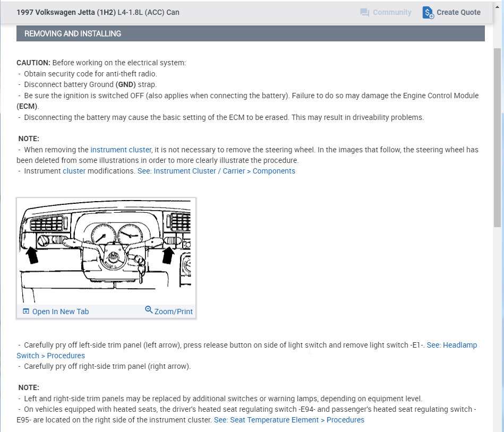Click the CAUTION: label text
The width and height of the screenshot is (504, 432).
click(33, 63)
